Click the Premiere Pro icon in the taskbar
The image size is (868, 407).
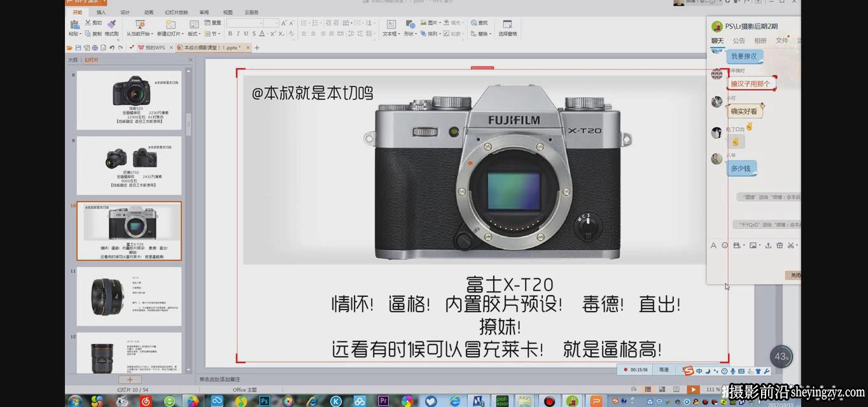tap(383, 401)
